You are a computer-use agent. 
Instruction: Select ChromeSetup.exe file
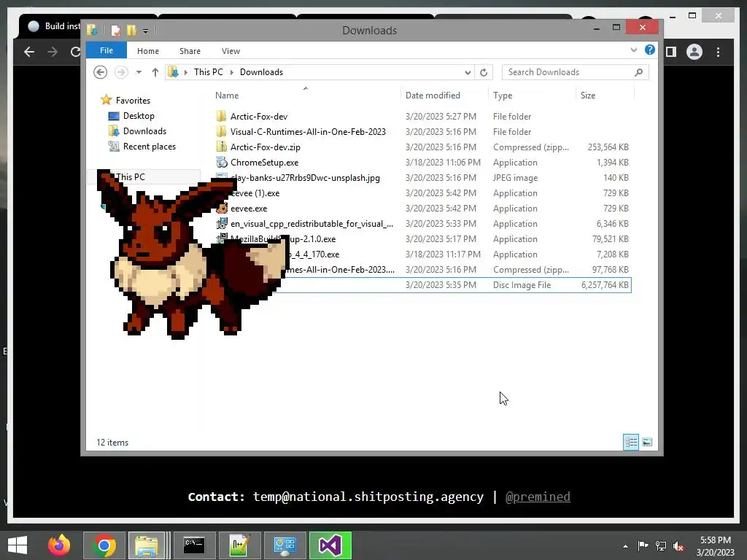(264, 163)
